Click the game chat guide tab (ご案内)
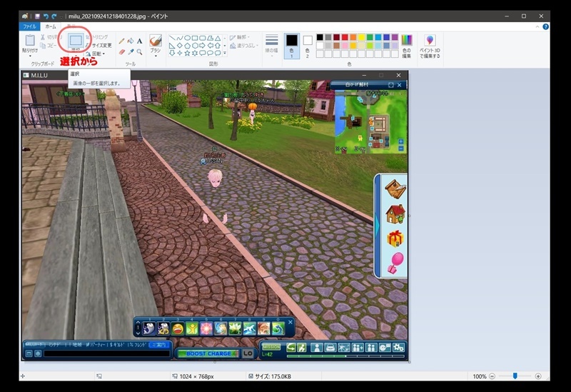The width and height of the screenshot is (571, 392). (x=158, y=344)
